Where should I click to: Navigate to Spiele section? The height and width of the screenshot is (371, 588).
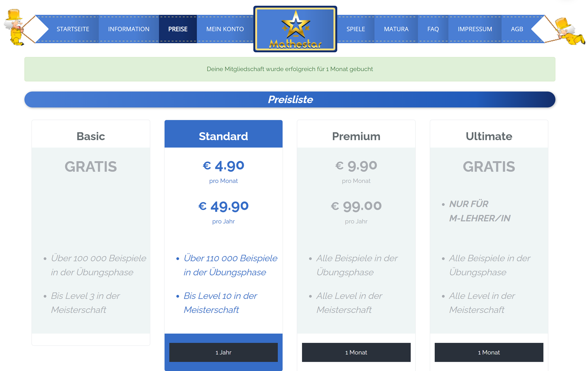click(x=355, y=29)
